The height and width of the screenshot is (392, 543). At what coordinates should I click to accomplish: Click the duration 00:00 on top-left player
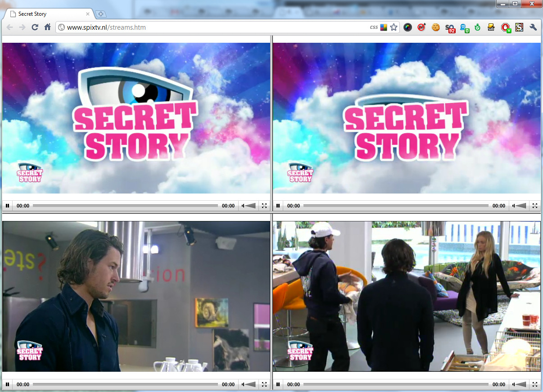[x=228, y=206]
